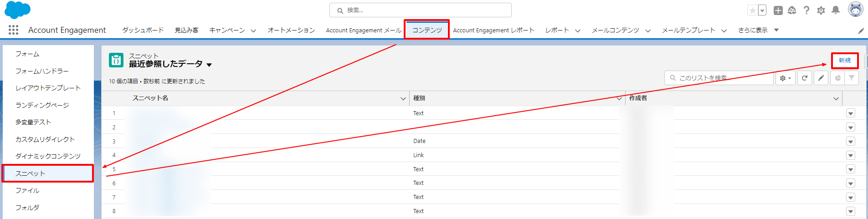Open row 8 actions dropdown
Viewport: 868px width, 219px height.
pos(851,211)
